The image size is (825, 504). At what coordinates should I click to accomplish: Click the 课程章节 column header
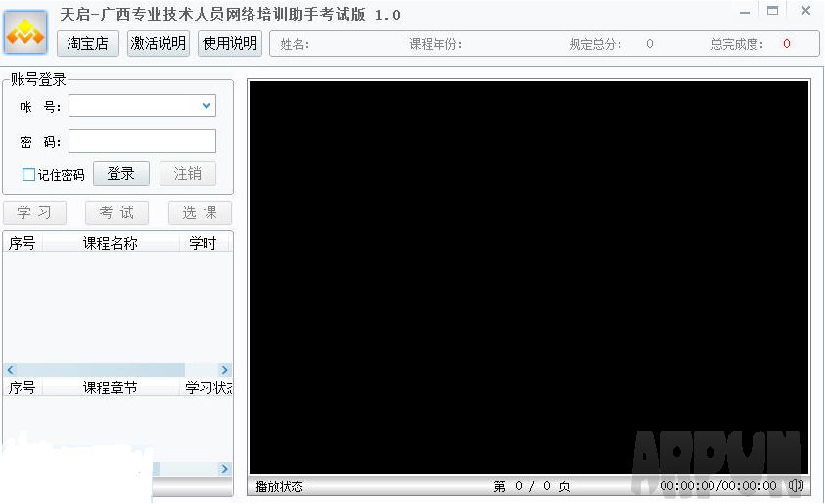pos(110,388)
